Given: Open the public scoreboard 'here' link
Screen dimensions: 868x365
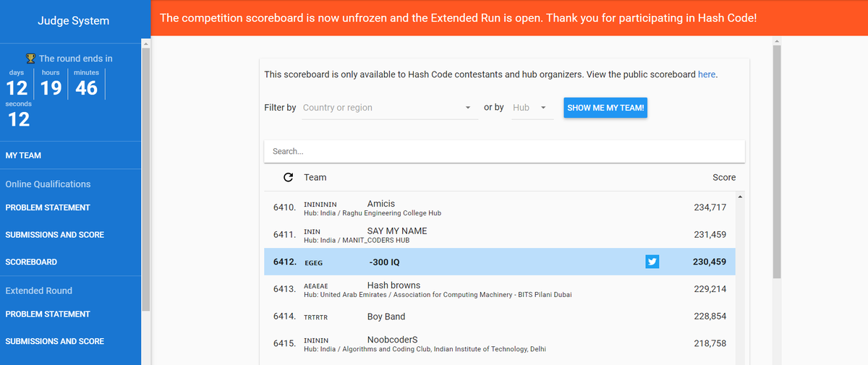Looking at the screenshot, I should coord(707,74).
